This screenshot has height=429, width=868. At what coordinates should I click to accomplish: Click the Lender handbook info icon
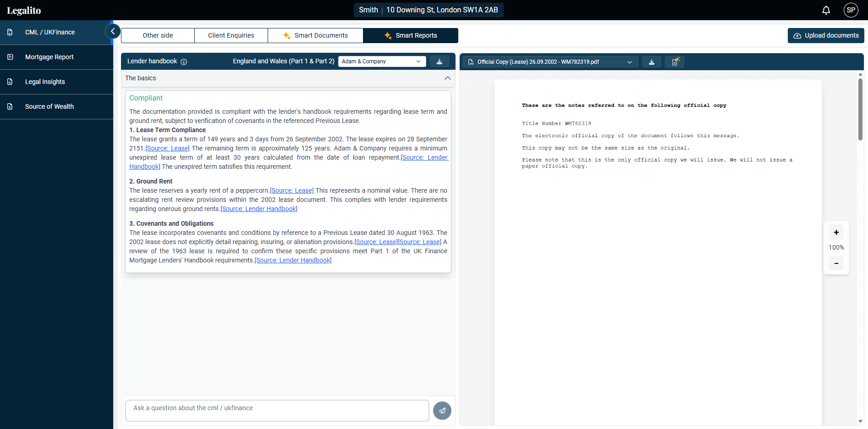(x=184, y=62)
